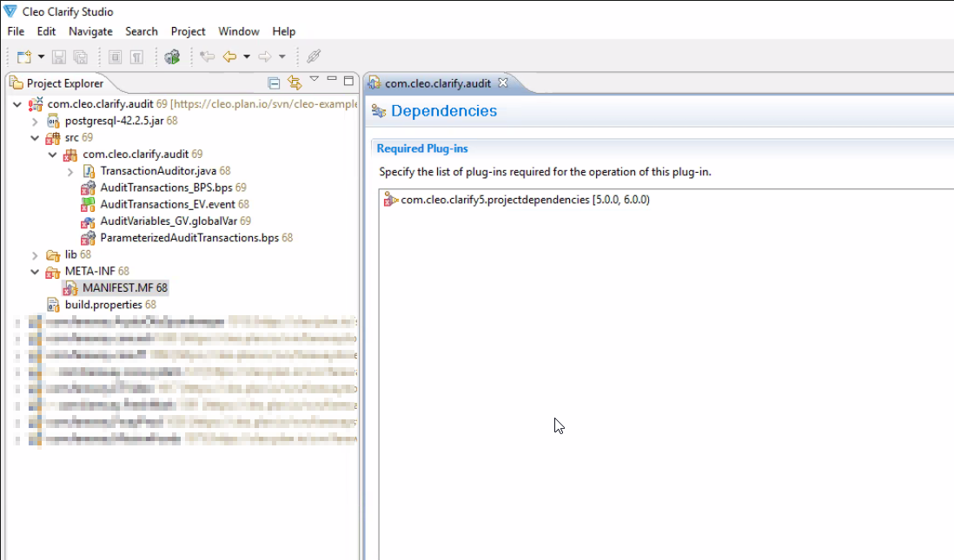Screen dimensions: 954x560
Task: Click the build.properties file icon
Action: click(x=53, y=305)
